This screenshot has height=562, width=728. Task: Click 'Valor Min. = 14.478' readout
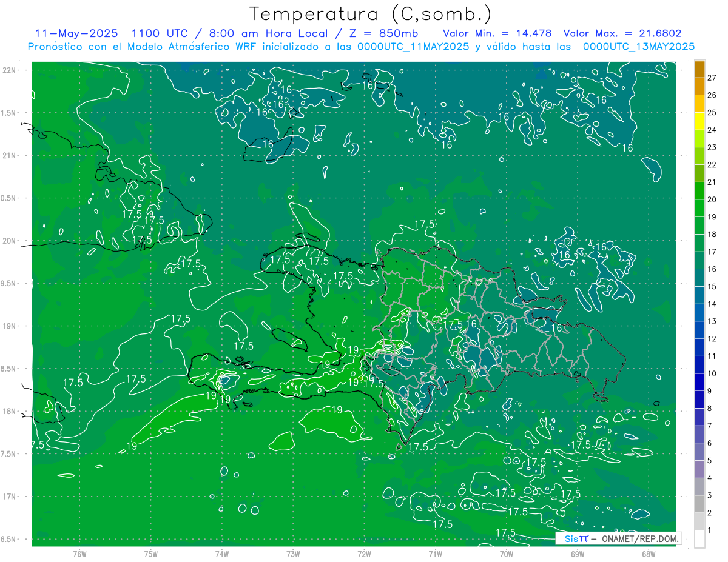click(498, 33)
